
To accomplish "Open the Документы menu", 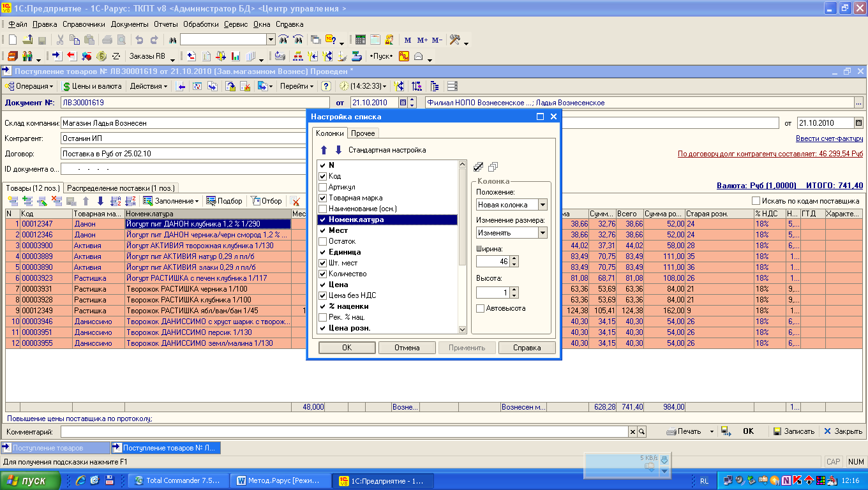I will (x=130, y=24).
